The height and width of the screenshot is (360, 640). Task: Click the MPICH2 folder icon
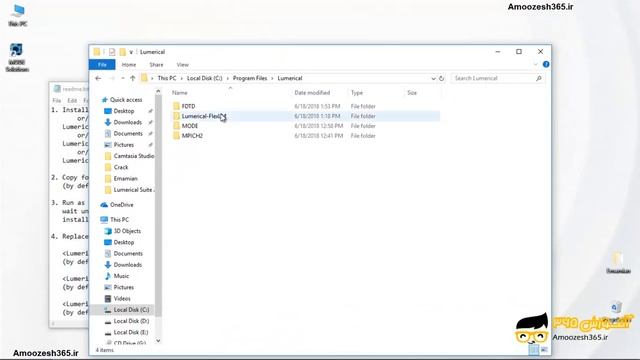pos(176,136)
